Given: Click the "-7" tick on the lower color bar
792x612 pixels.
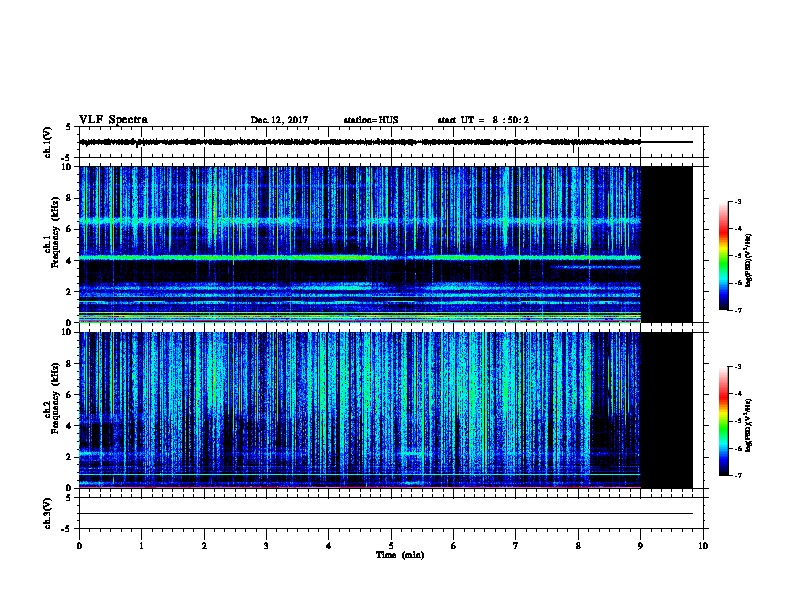Looking at the screenshot, I should click(737, 475).
